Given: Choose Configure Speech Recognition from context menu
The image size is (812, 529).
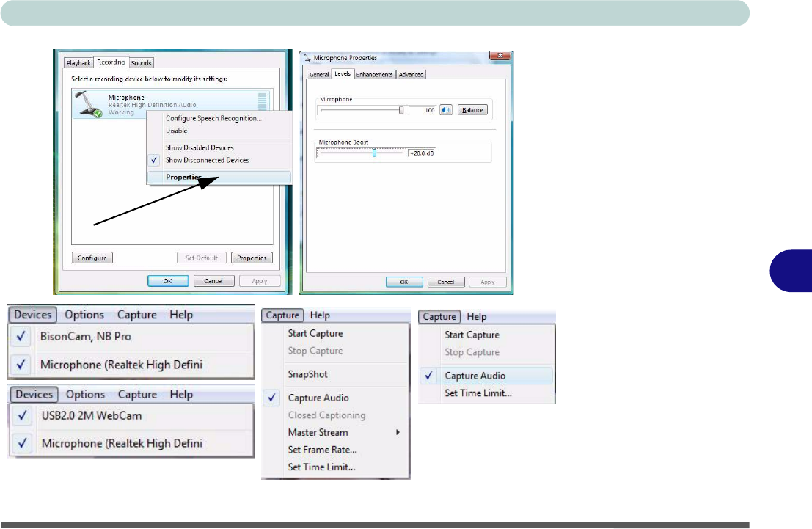Looking at the screenshot, I should (219, 118).
